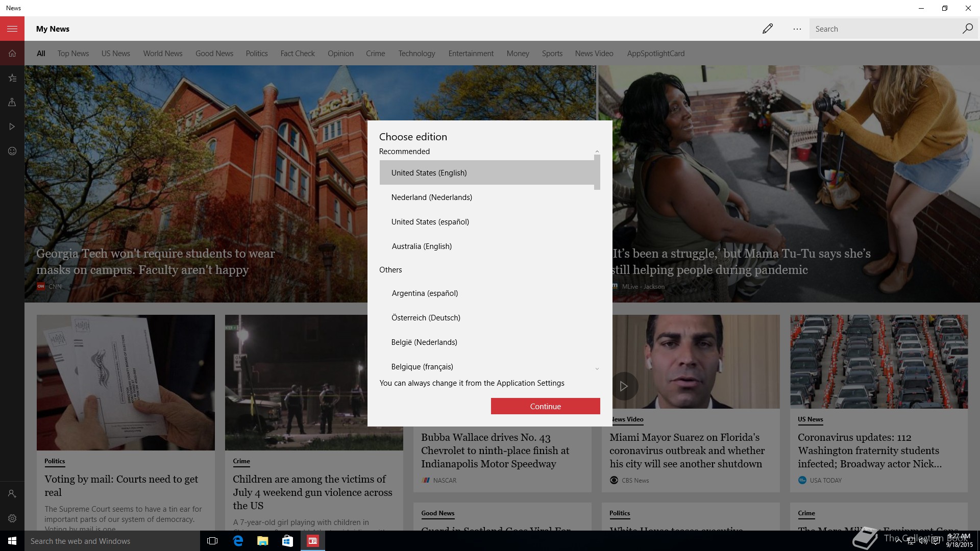
Task: Play the Miami Mayor Suarez video
Action: click(623, 386)
